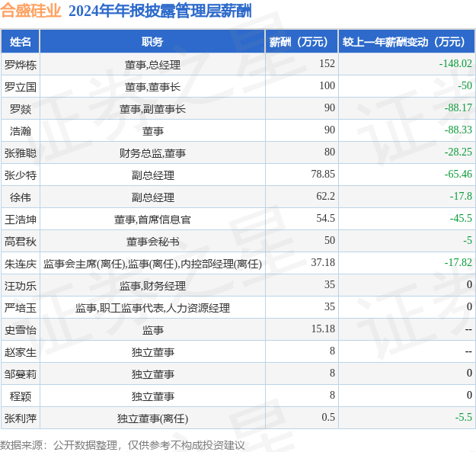Click the position cell 监事,财务经理

point(152,286)
